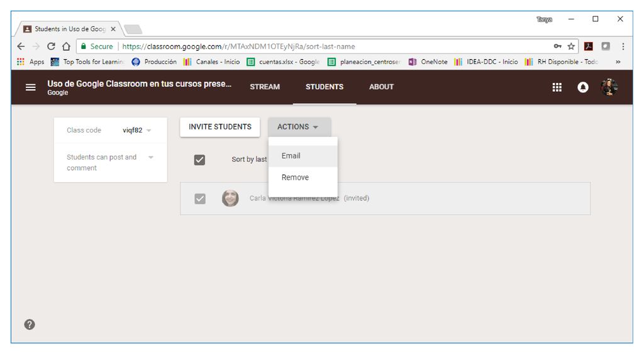Click the browser forward arrow

(x=36, y=47)
